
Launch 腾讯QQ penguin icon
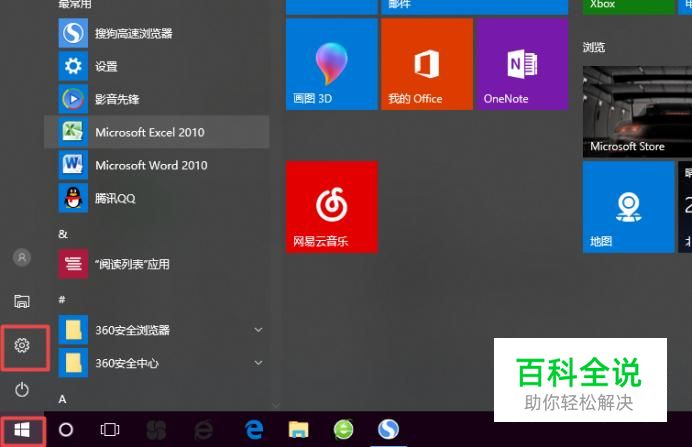pyautogui.click(x=73, y=198)
